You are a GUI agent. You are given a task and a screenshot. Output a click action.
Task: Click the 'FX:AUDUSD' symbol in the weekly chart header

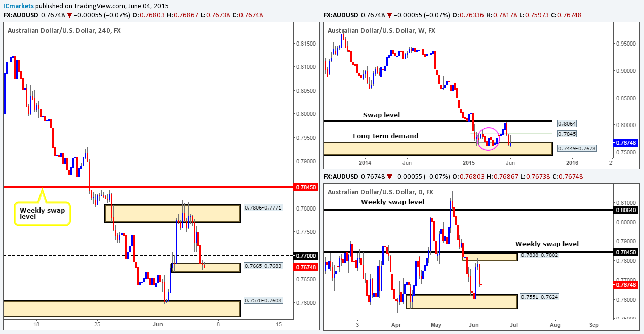click(x=341, y=15)
